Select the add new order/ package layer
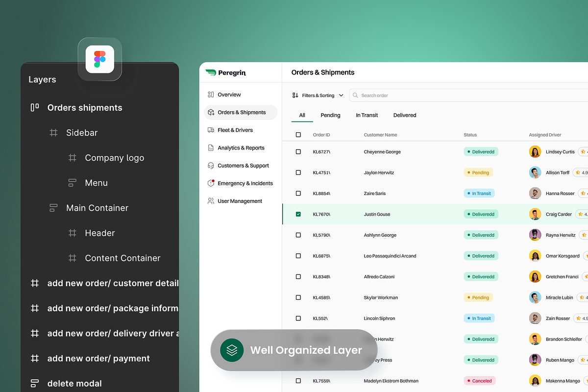This screenshot has width=588, height=392. [x=113, y=308]
